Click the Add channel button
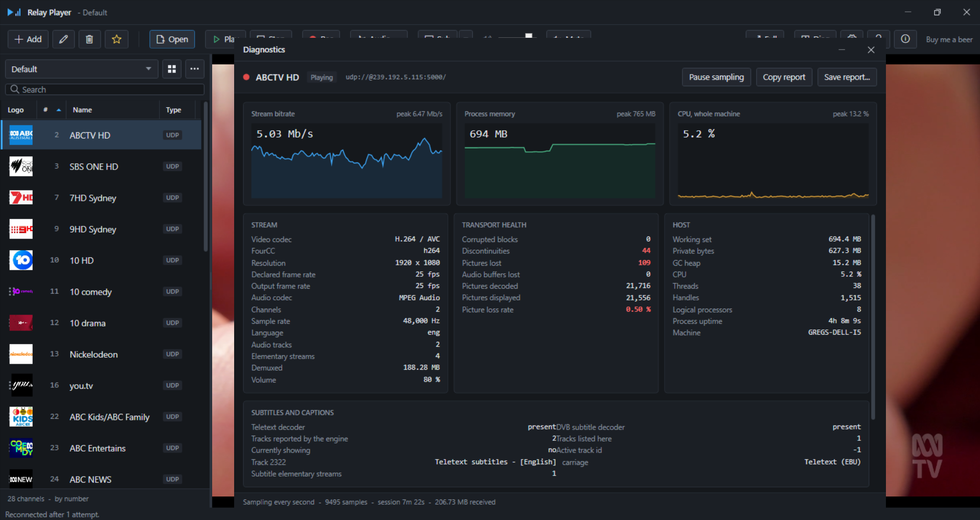Screen dimensions: 980x520 [28, 39]
